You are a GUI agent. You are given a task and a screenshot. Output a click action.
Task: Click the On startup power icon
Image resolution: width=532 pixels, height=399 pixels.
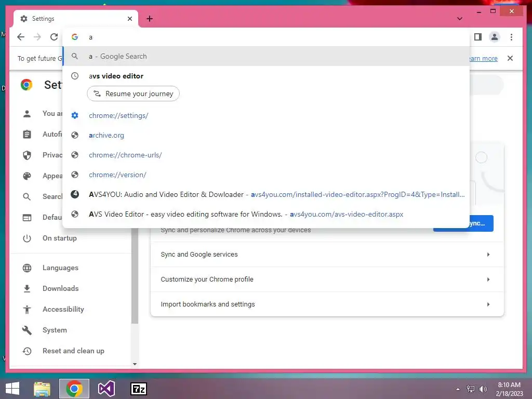click(27, 238)
